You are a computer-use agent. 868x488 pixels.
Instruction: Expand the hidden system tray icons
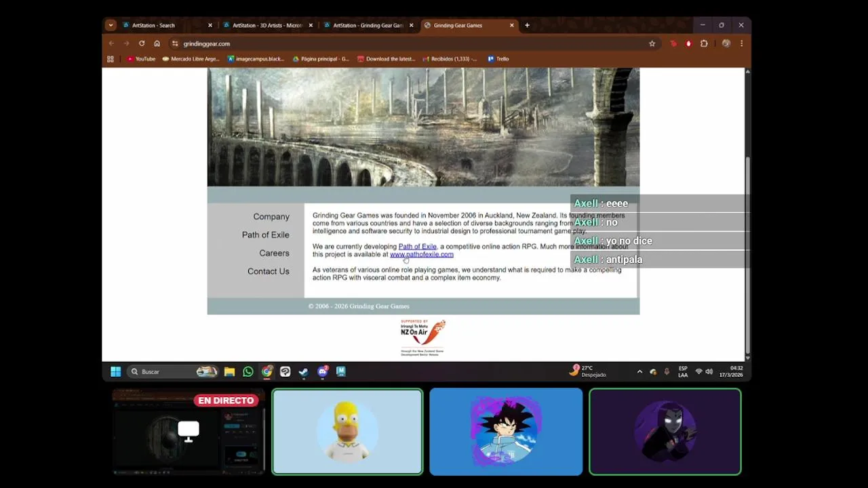coord(639,371)
